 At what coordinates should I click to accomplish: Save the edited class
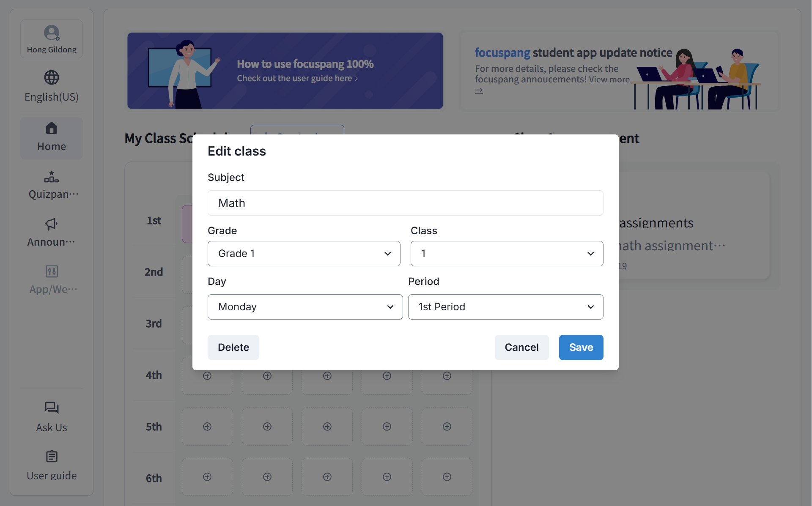tap(581, 347)
